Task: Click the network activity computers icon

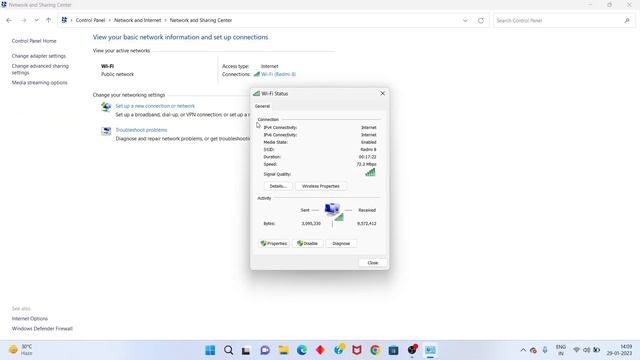Action: 333,211
